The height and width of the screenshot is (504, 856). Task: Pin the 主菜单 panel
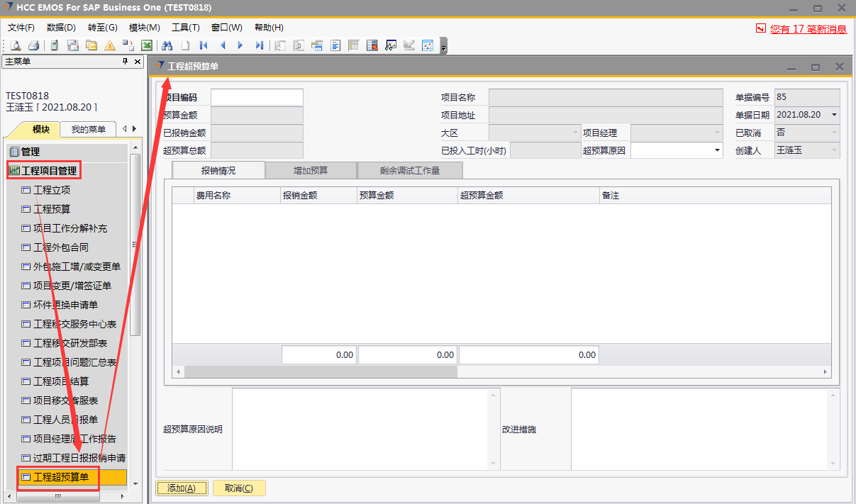click(x=126, y=62)
